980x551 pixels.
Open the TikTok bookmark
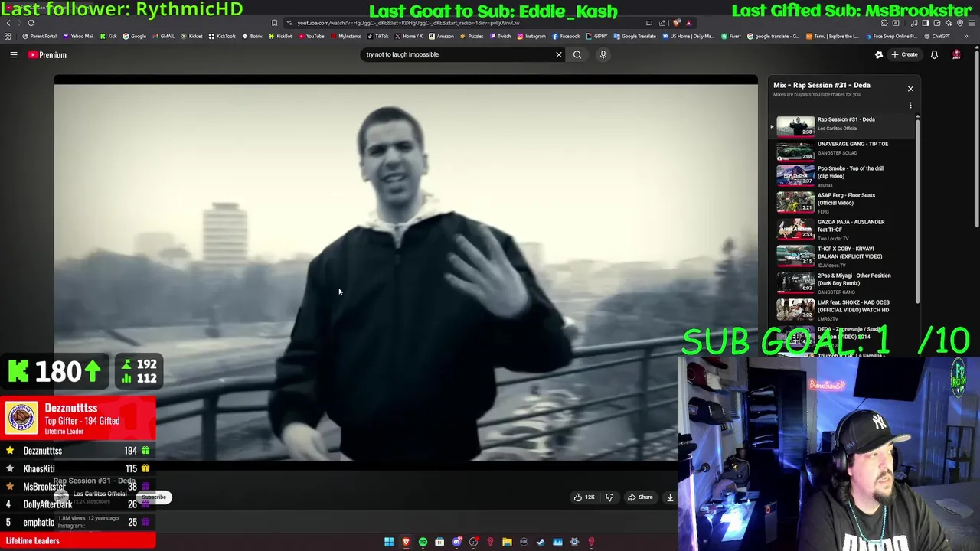[x=378, y=36]
